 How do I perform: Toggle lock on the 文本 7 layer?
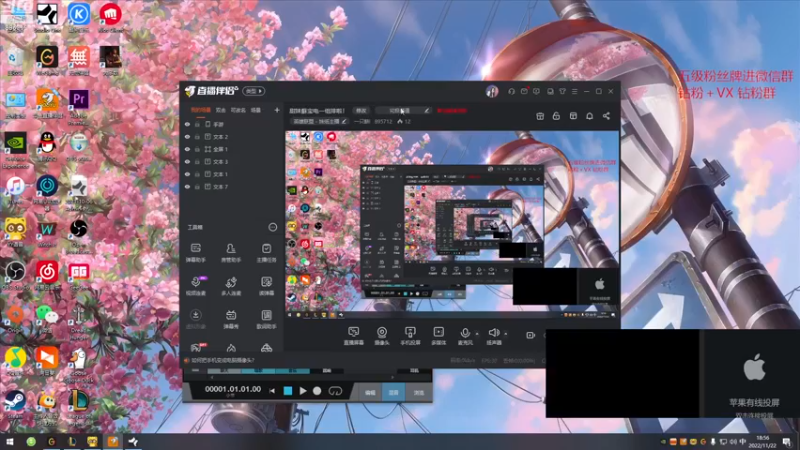point(197,187)
